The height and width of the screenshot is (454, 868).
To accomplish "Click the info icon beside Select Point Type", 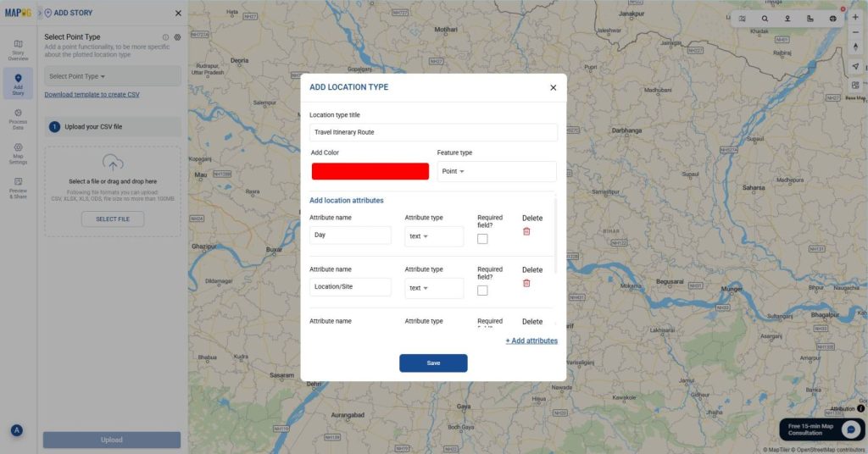I will pyautogui.click(x=165, y=37).
